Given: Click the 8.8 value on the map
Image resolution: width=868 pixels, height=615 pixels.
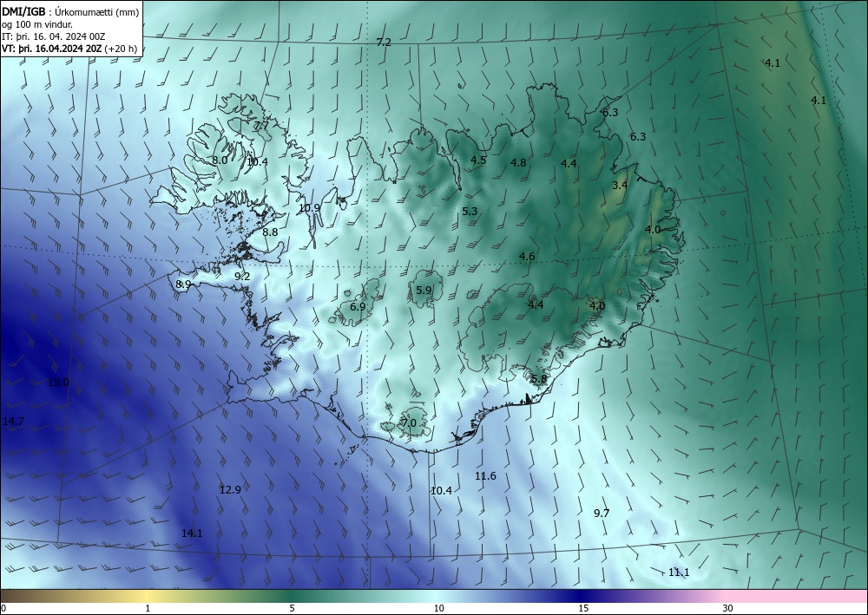Looking at the screenshot, I should point(270,232).
